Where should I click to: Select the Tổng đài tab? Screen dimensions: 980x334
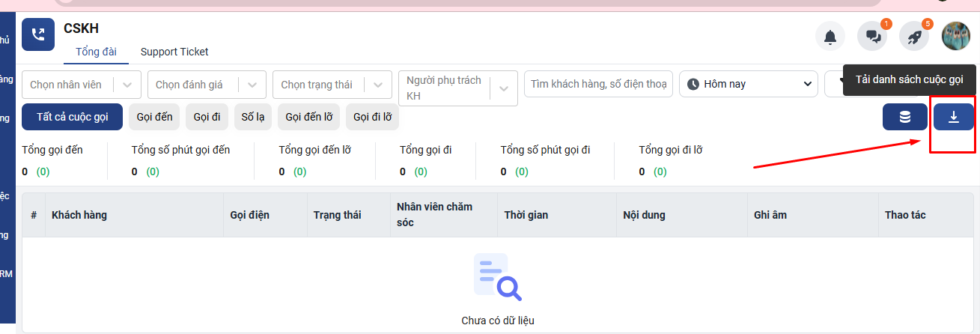pos(97,52)
